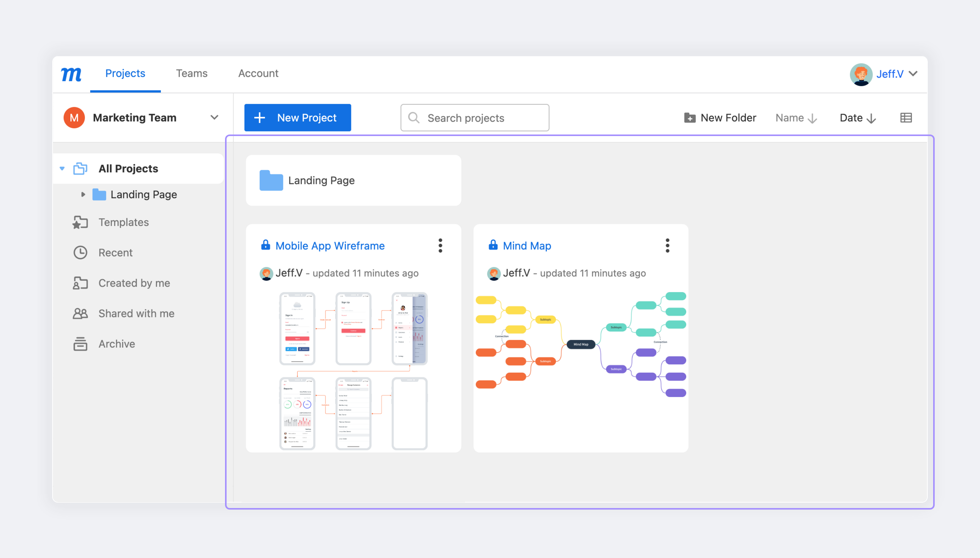Click the Teams tab
980x558 pixels.
[x=192, y=73]
